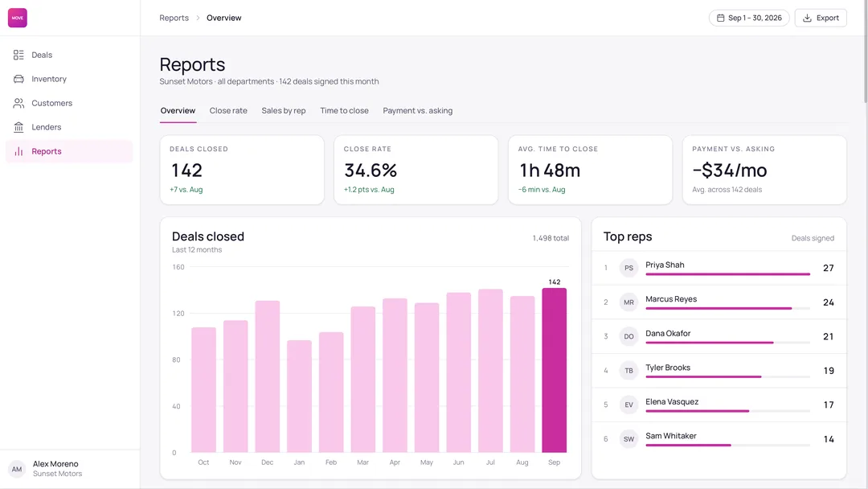Screen dimensions: 868x489
Task: Open Lenders in the sidebar
Action: tap(69, 127)
